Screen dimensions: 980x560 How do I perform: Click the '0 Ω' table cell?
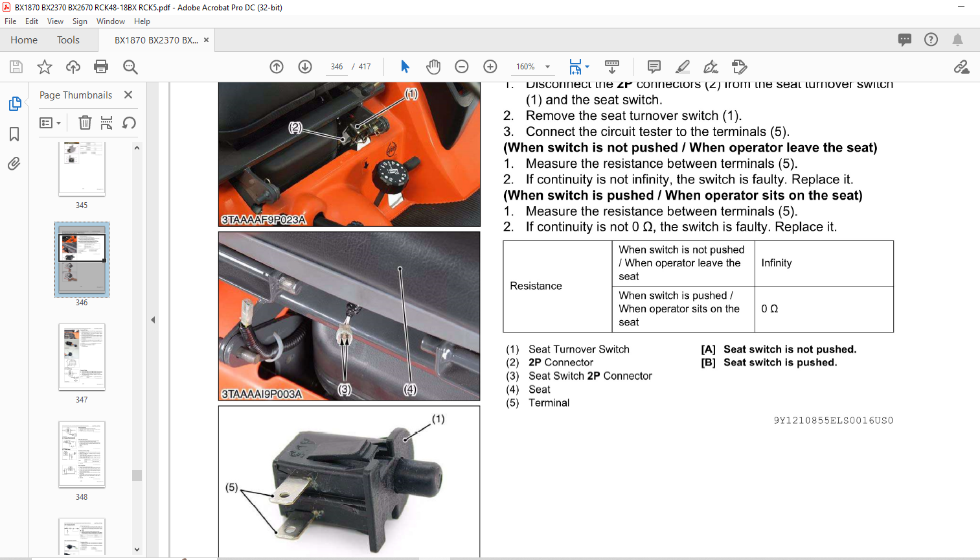click(x=824, y=309)
